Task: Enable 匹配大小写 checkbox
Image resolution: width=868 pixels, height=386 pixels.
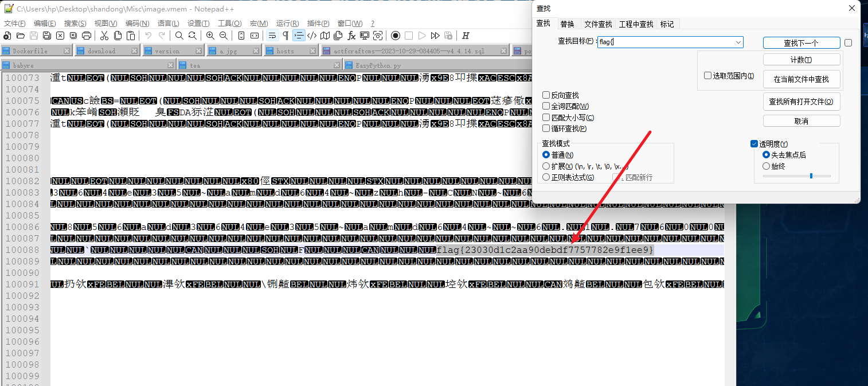Action: 546,118
